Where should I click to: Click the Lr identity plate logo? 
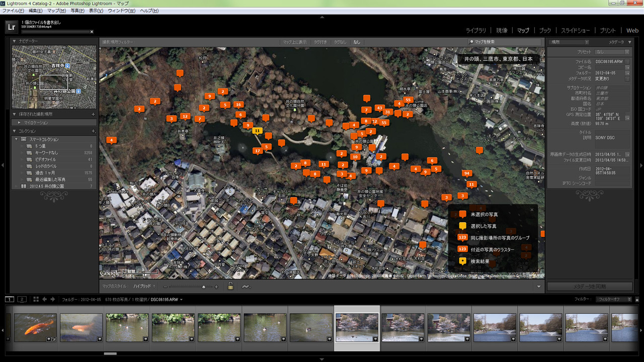(x=12, y=27)
